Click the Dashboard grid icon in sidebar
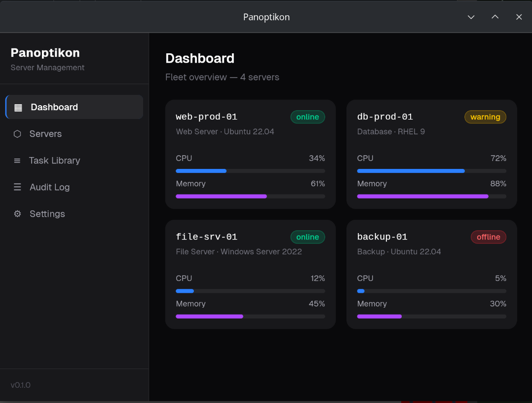The image size is (532, 403). pyautogui.click(x=18, y=108)
